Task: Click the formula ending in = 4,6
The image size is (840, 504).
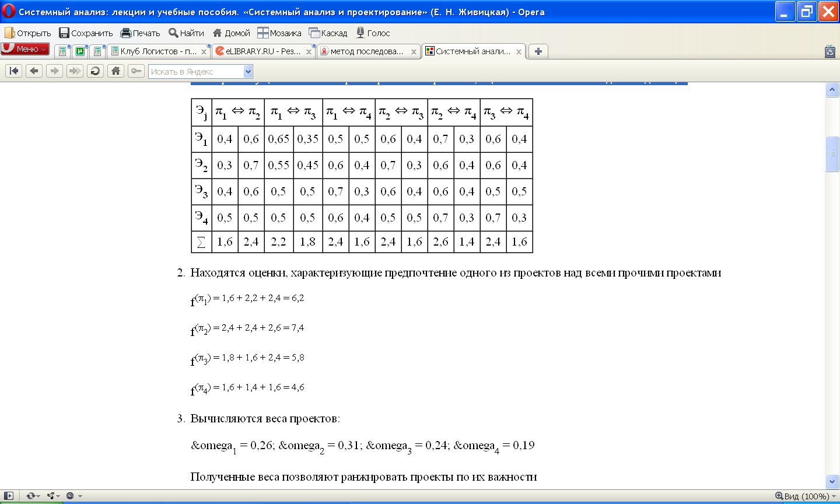Action: pos(247,388)
